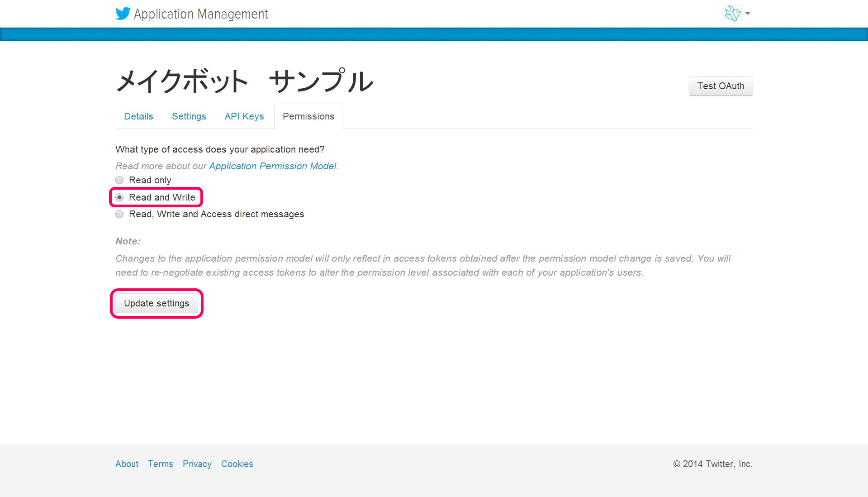Open the About footer link
868x497 pixels.
[x=127, y=464]
